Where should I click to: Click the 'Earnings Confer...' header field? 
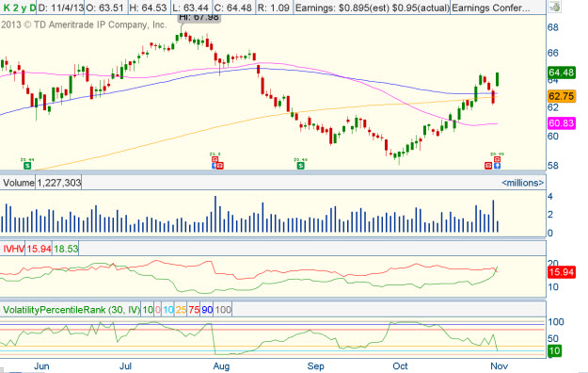[x=491, y=8]
